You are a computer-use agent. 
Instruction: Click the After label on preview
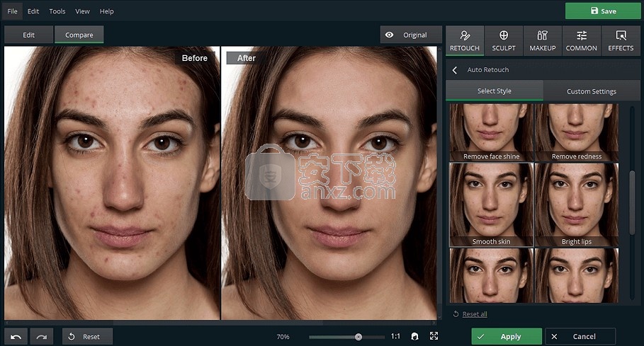(x=247, y=58)
